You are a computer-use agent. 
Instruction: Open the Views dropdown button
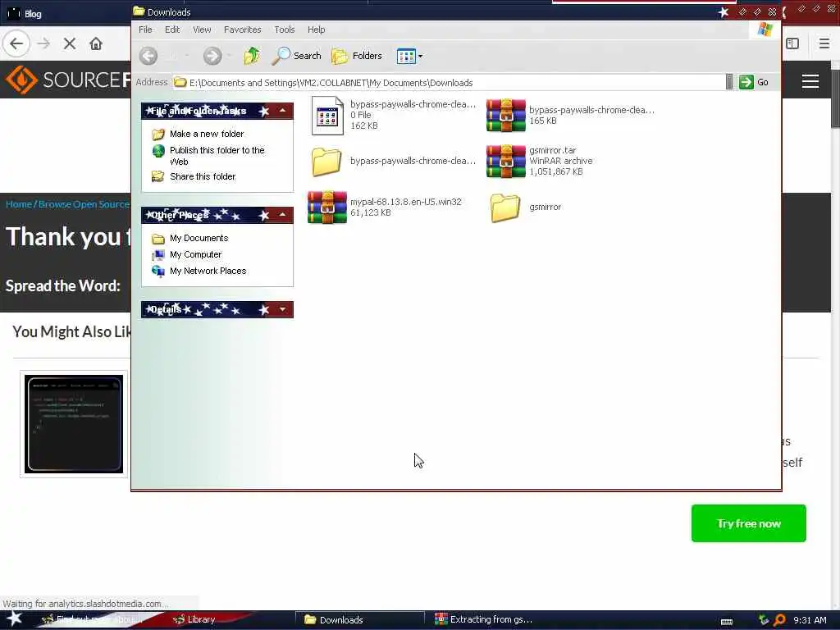click(410, 56)
